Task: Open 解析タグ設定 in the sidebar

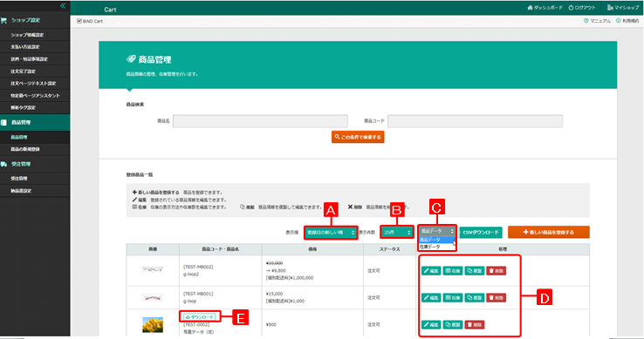Action: point(23,107)
